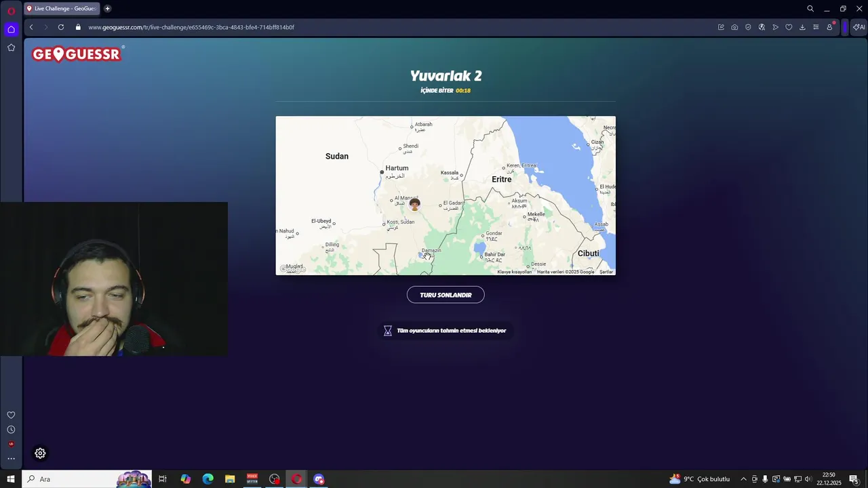868x488 pixels.
Task: Click the El-Ubeyd label on map
Action: [x=321, y=221]
